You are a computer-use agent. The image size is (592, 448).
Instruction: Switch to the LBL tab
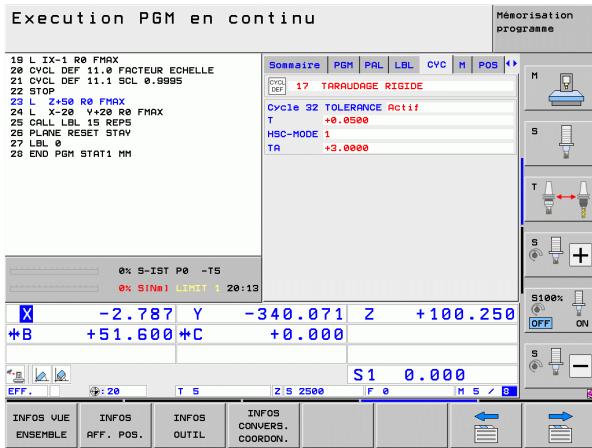click(404, 65)
